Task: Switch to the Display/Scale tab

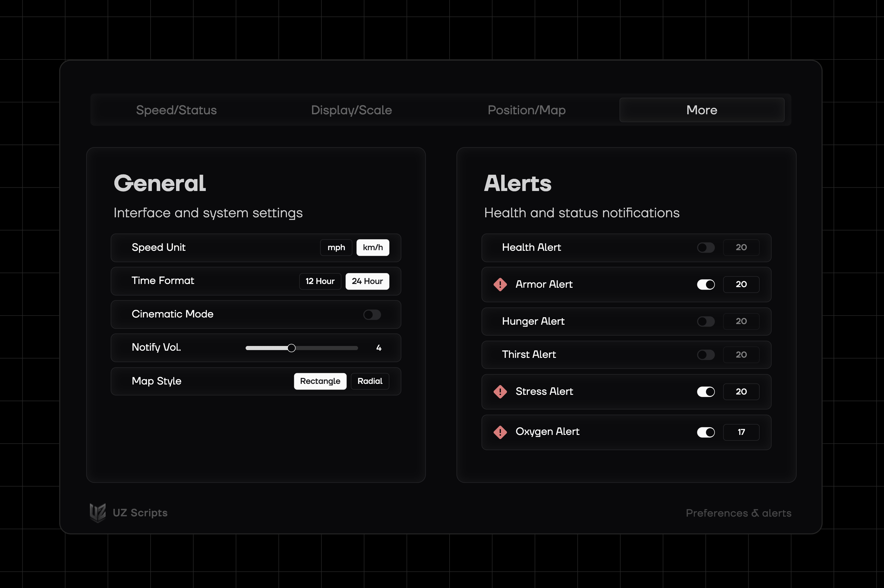Action: (x=351, y=110)
